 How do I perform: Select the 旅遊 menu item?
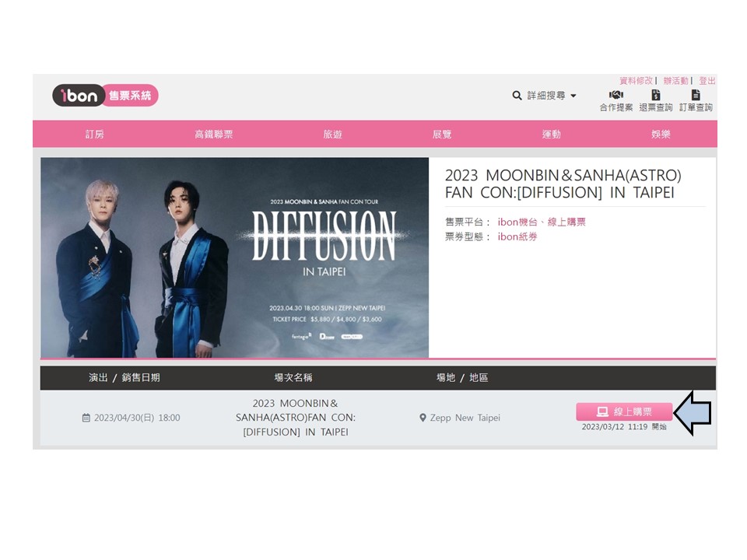tap(332, 135)
